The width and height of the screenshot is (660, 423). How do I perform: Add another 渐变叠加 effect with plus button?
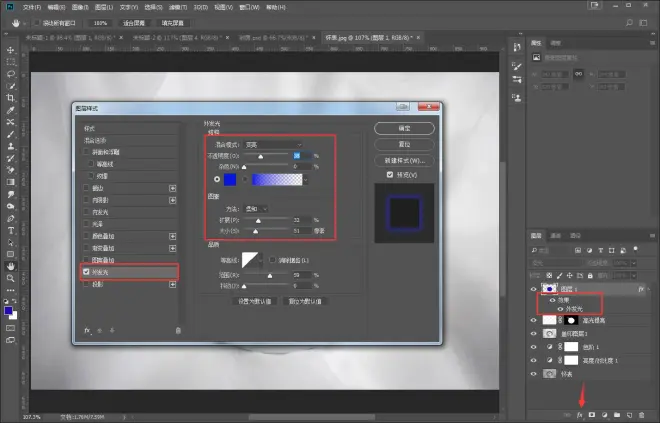pos(173,248)
